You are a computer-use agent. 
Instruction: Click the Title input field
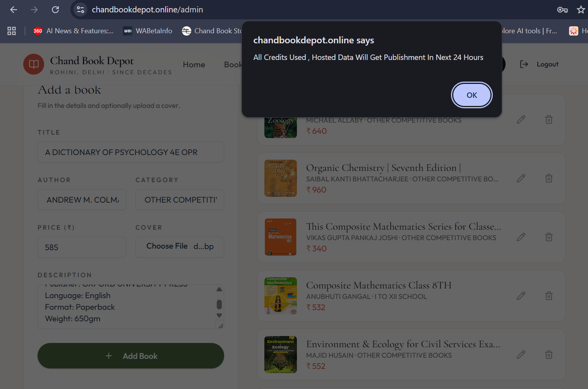(x=131, y=152)
